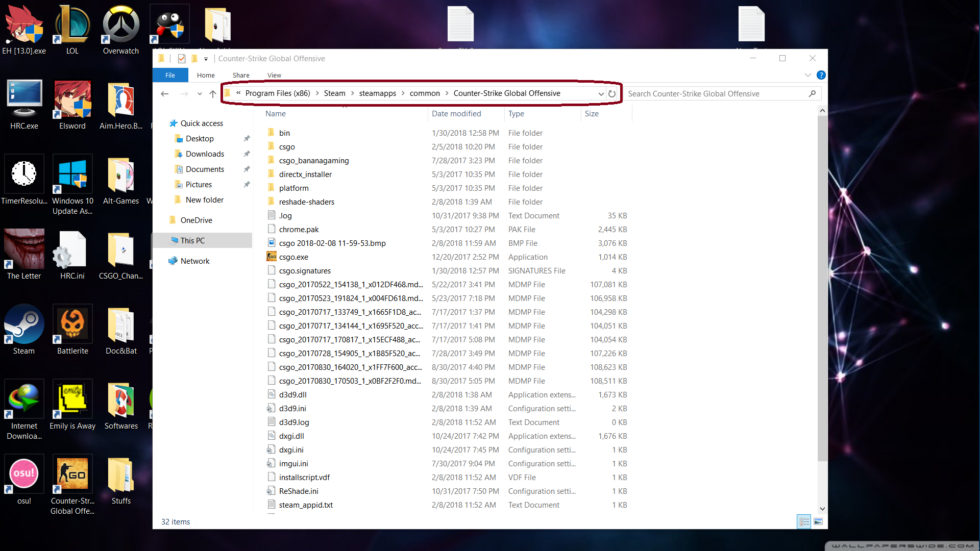
Task: Click the vertical scrollbar in file list
Action: (822, 286)
